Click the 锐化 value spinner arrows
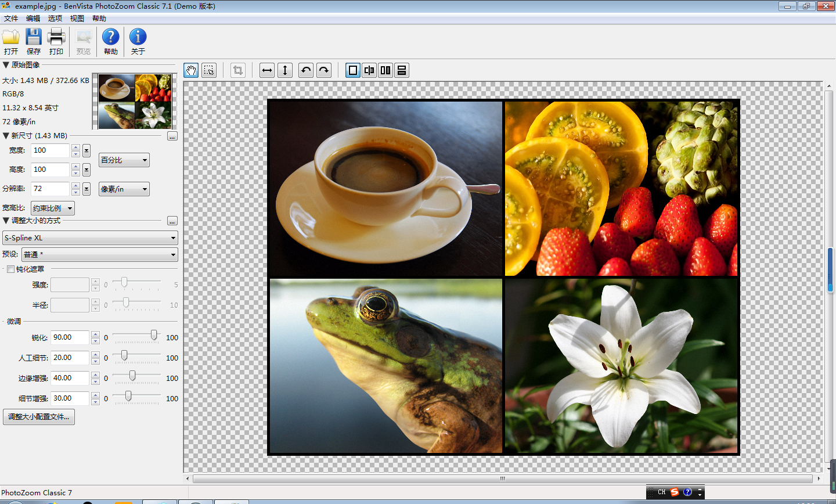The width and height of the screenshot is (836, 504). [96, 337]
